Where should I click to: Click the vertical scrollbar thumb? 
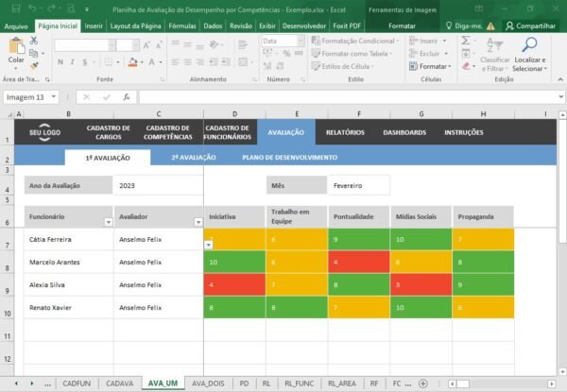[562, 180]
